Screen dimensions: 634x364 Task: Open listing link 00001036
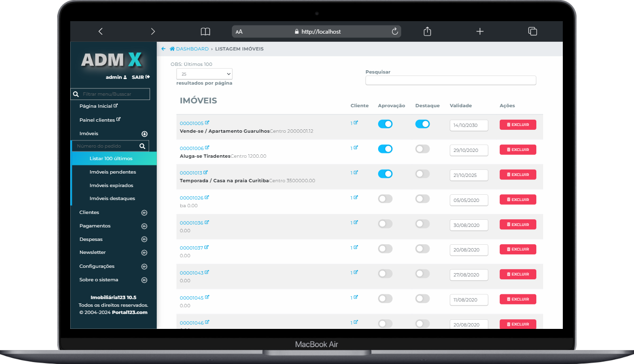point(191,223)
